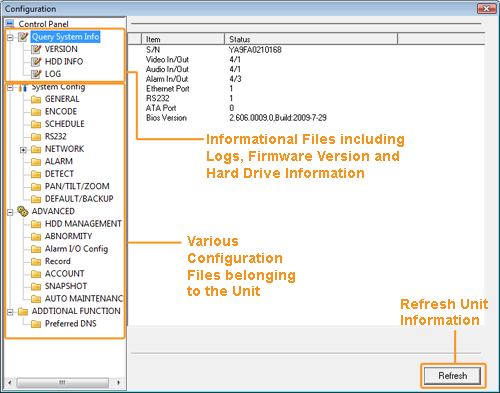Collapse the Query System Info tree node
500x393 pixels.
coord(10,37)
